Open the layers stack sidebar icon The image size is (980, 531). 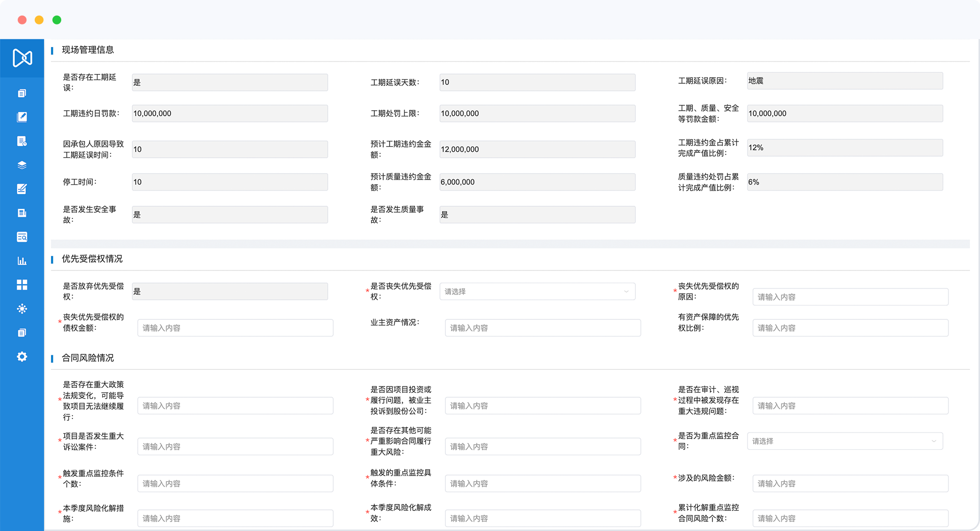click(22, 165)
